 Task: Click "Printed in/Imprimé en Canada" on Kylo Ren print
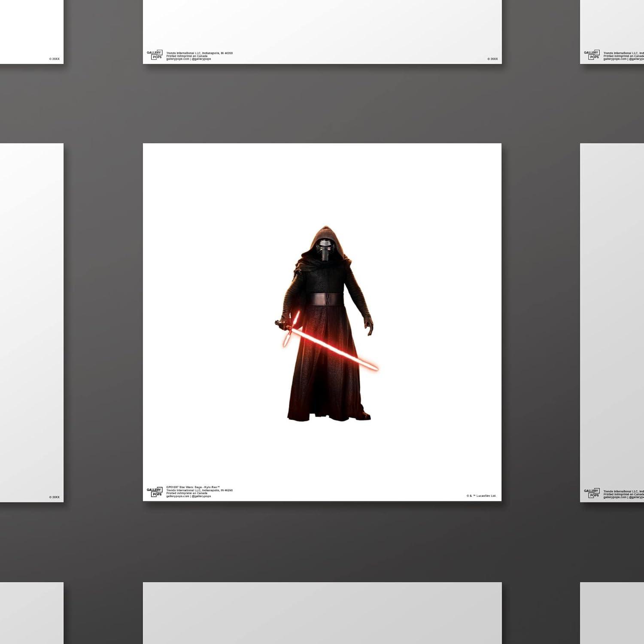pyautogui.click(x=187, y=493)
